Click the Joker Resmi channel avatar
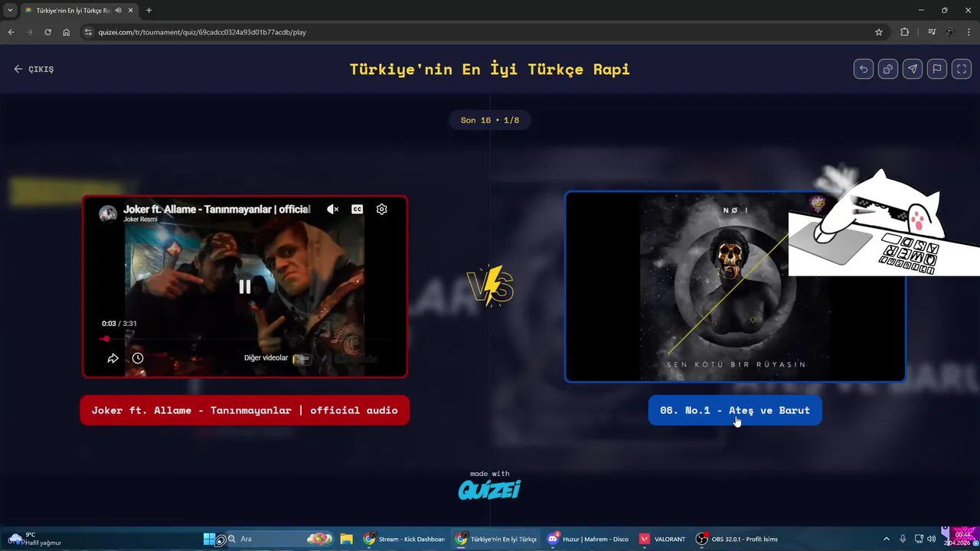The image size is (980, 551). 108,214
